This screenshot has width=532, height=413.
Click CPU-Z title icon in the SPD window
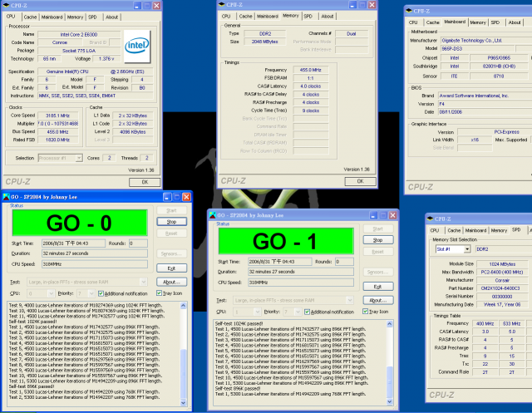point(430,219)
